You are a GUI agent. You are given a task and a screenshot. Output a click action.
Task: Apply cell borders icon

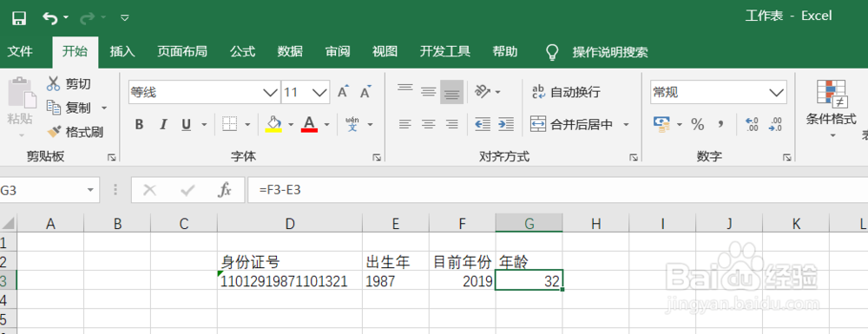tap(230, 124)
